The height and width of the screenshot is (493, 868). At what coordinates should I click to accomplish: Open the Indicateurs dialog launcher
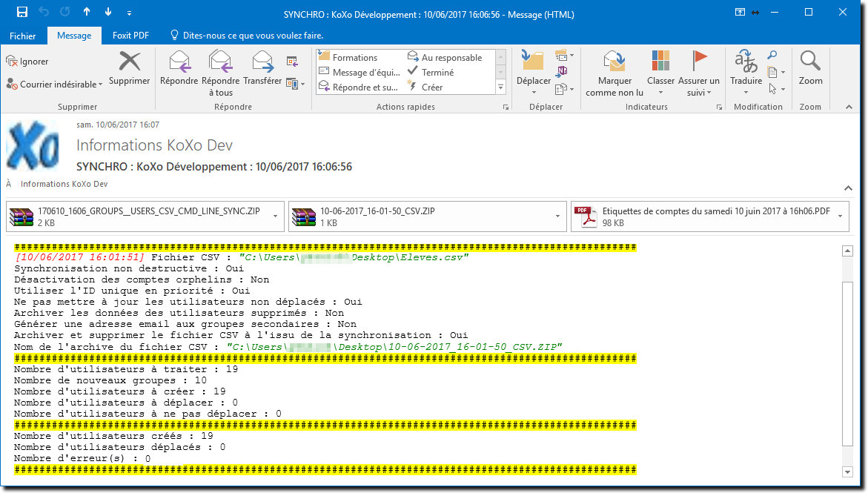pyautogui.click(x=719, y=107)
